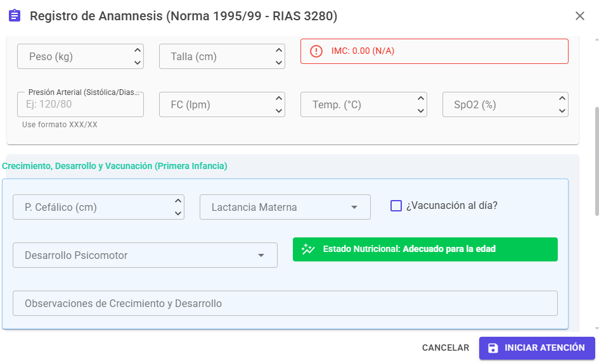Decrease Temp. (°C) using the down arrow

[x=421, y=111]
